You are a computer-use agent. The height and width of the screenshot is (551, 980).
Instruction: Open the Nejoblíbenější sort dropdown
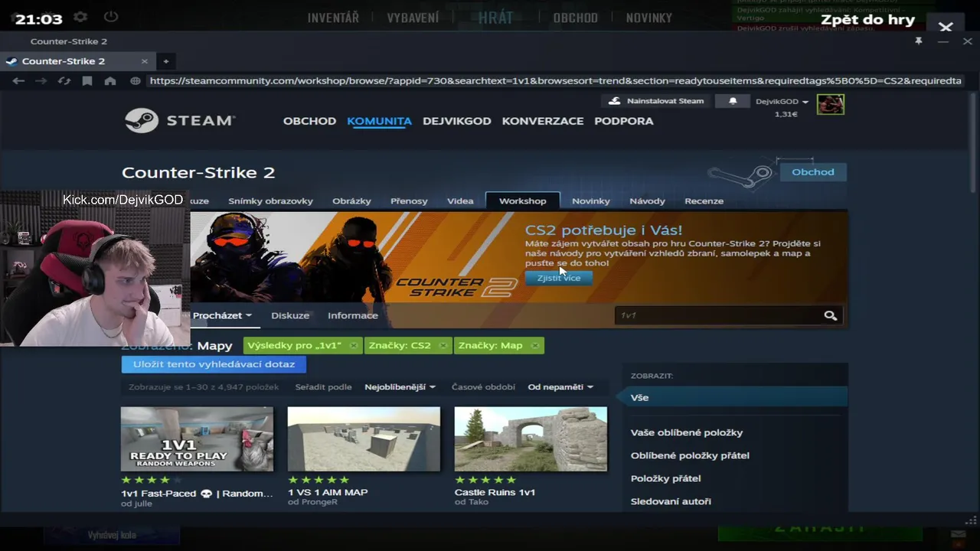coord(400,387)
